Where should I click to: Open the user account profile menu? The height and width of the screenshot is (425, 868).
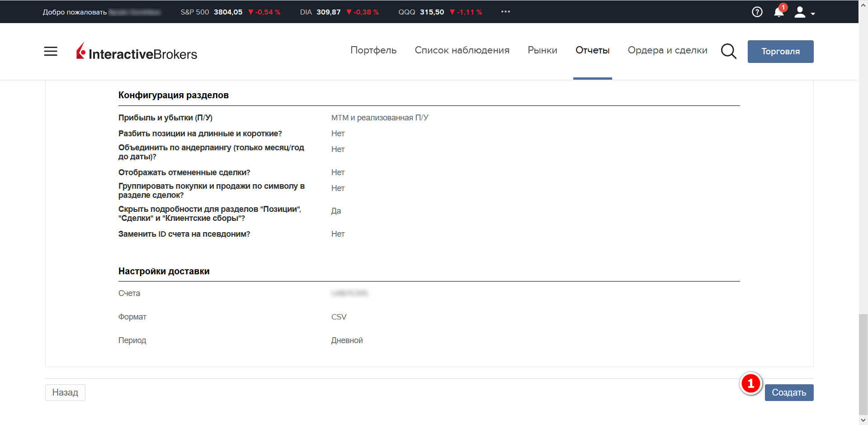[804, 12]
